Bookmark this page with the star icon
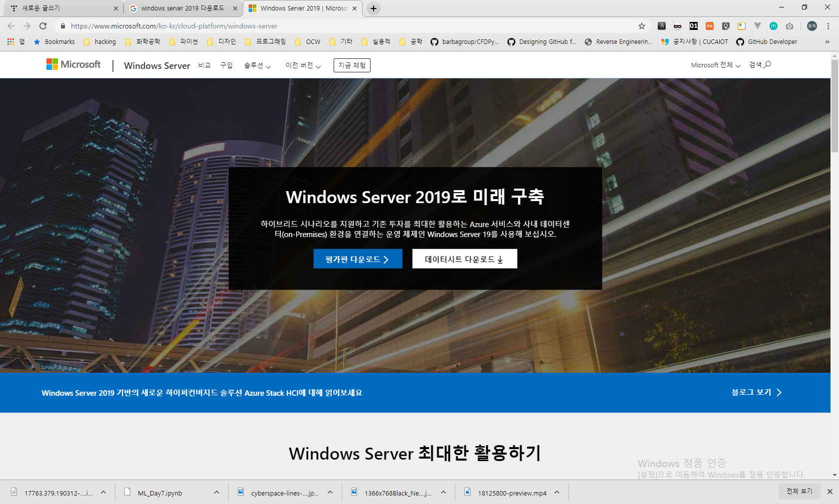 click(642, 26)
